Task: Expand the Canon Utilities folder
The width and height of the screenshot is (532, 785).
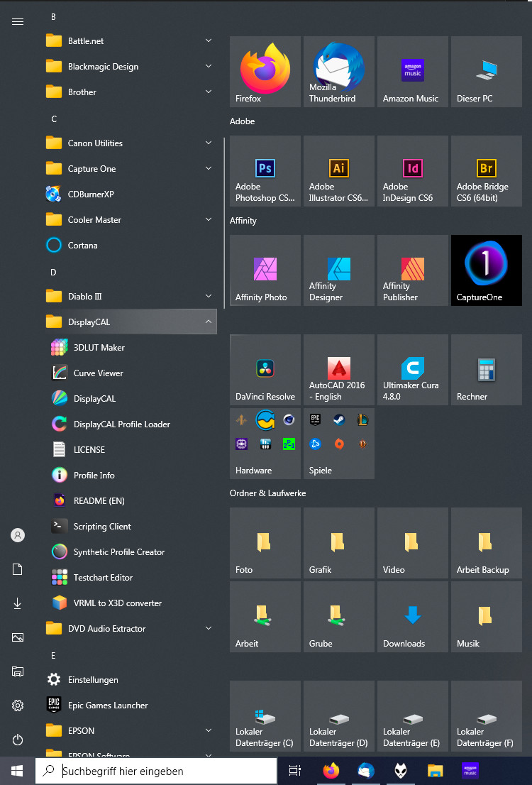Action: tap(131, 143)
